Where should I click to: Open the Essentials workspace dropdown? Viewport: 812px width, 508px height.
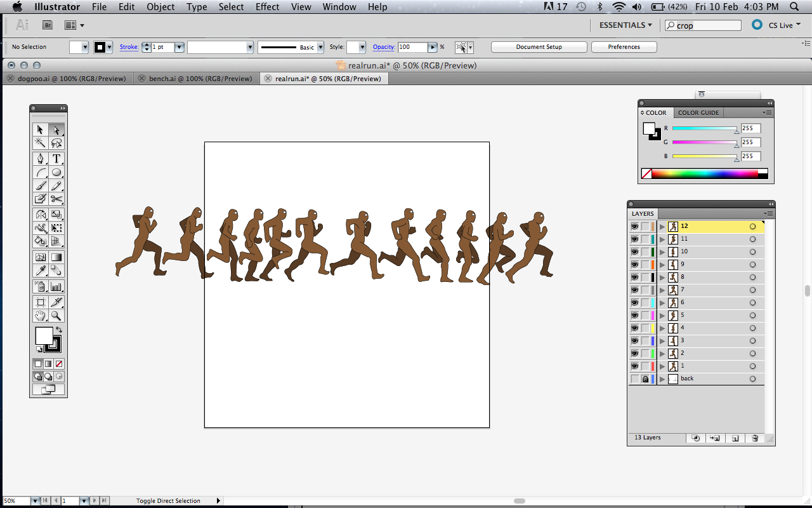click(625, 25)
